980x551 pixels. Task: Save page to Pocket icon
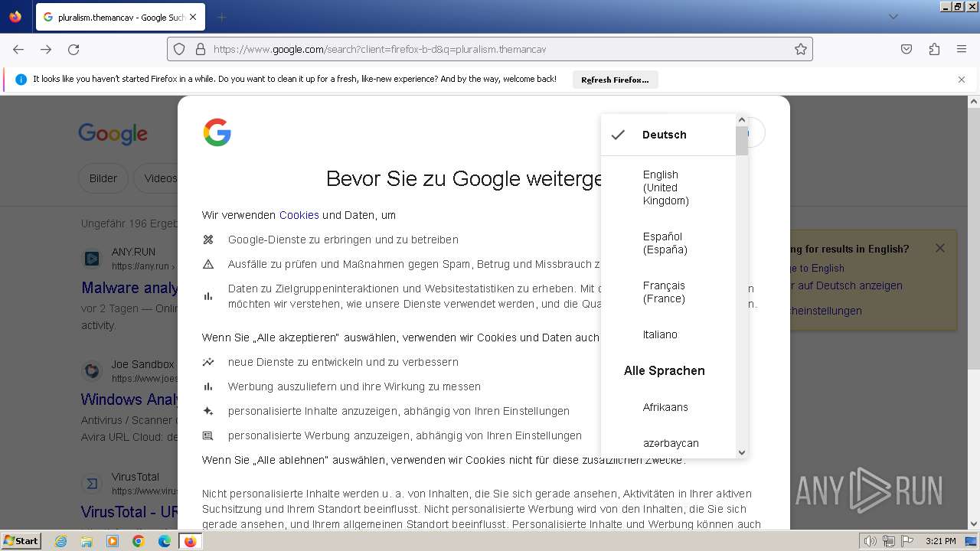coord(906,49)
